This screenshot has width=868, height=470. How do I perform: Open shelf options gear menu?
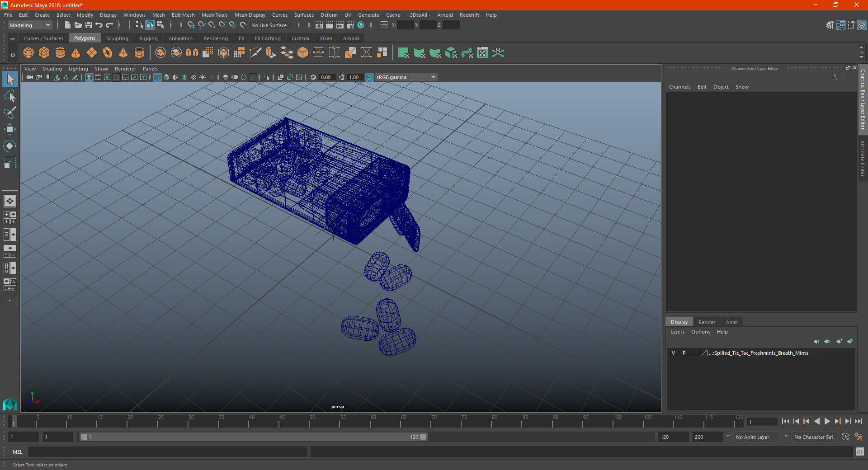[x=13, y=55]
